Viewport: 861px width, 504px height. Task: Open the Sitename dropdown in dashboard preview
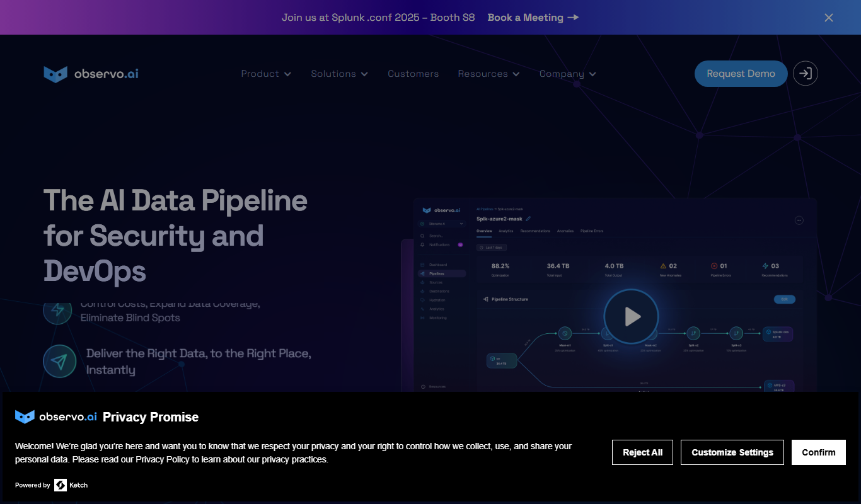point(442,224)
